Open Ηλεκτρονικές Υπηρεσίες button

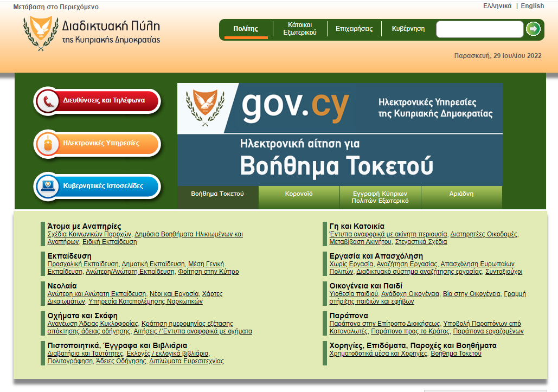(x=97, y=144)
